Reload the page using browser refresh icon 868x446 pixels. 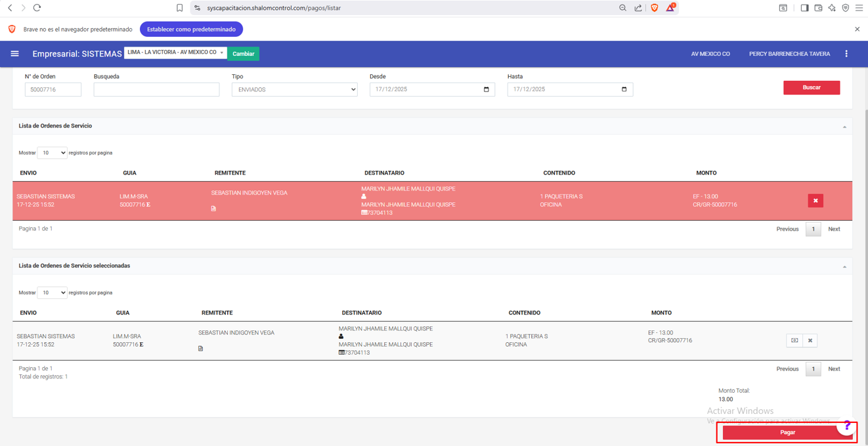[37, 8]
